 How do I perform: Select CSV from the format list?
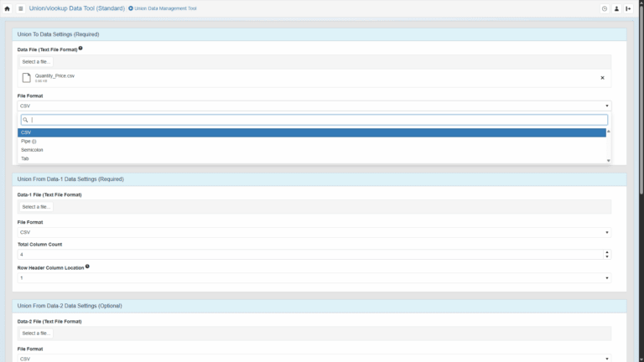pyautogui.click(x=310, y=132)
